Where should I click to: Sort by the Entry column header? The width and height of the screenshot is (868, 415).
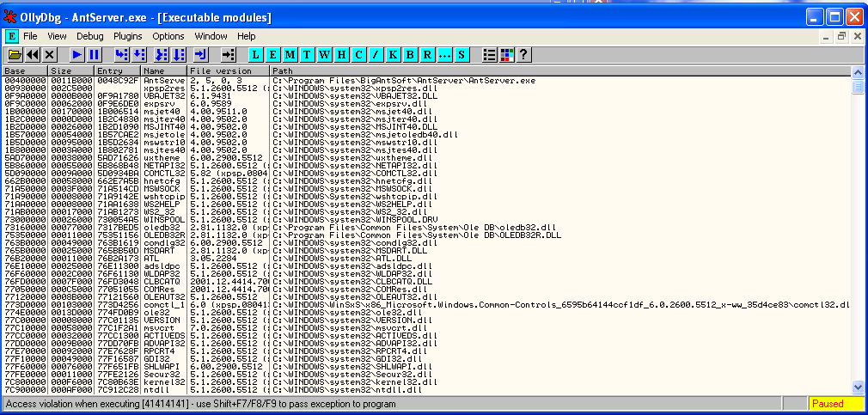click(x=118, y=71)
